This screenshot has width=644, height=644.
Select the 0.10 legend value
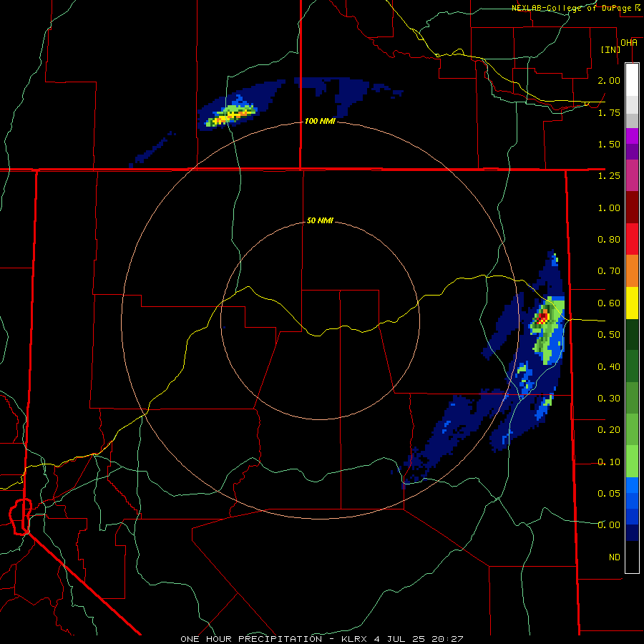click(x=609, y=462)
